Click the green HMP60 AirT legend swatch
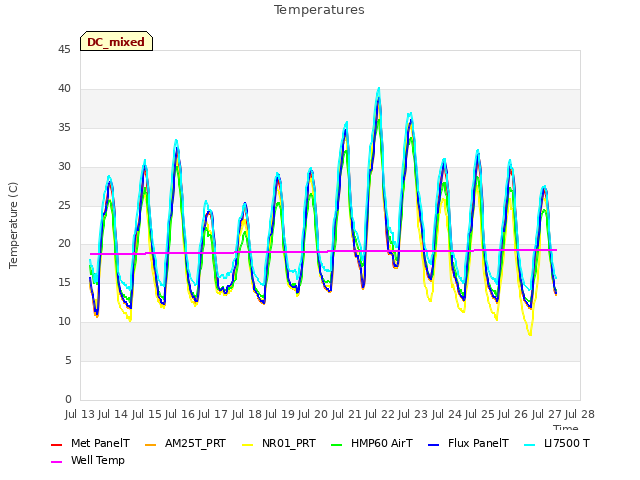 pos(336,444)
